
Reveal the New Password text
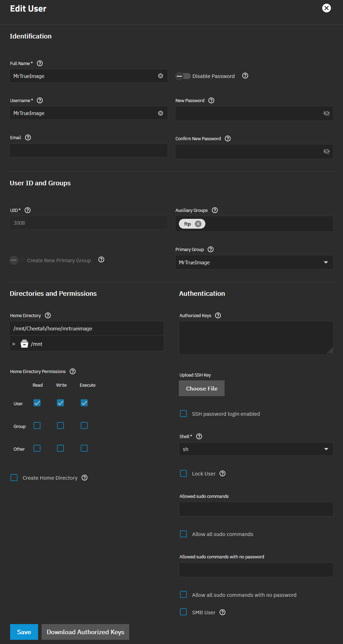[x=326, y=113]
